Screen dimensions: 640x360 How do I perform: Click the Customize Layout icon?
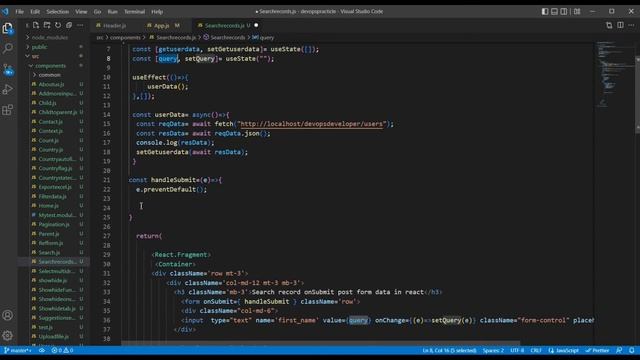pos(577,11)
